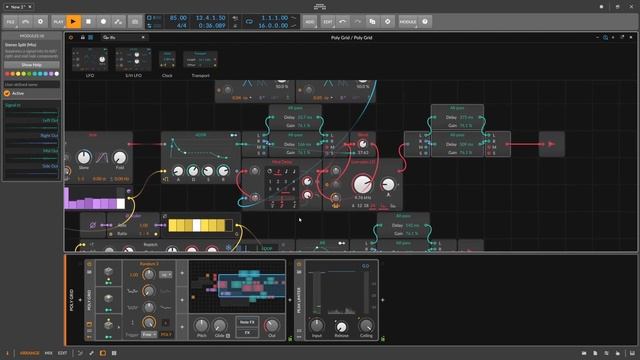The image size is (640, 360).
Task: Select the New 2 project tab
Action: click(18, 7)
